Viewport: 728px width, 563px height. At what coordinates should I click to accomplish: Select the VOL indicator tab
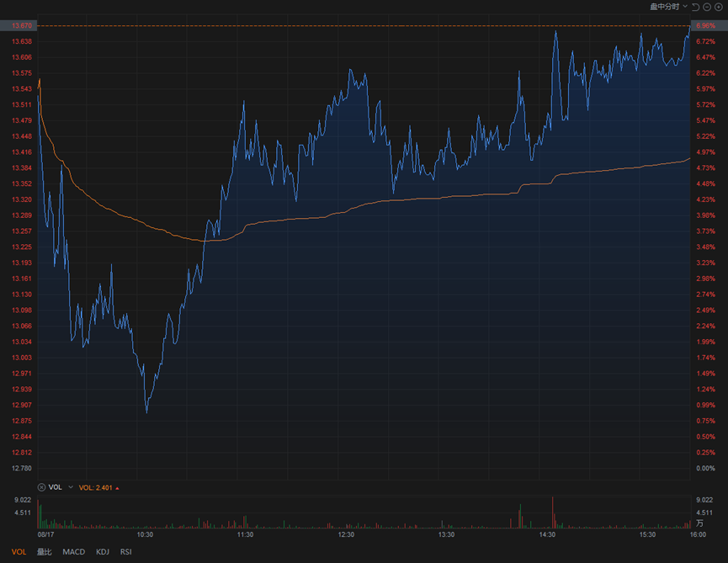coord(19,552)
